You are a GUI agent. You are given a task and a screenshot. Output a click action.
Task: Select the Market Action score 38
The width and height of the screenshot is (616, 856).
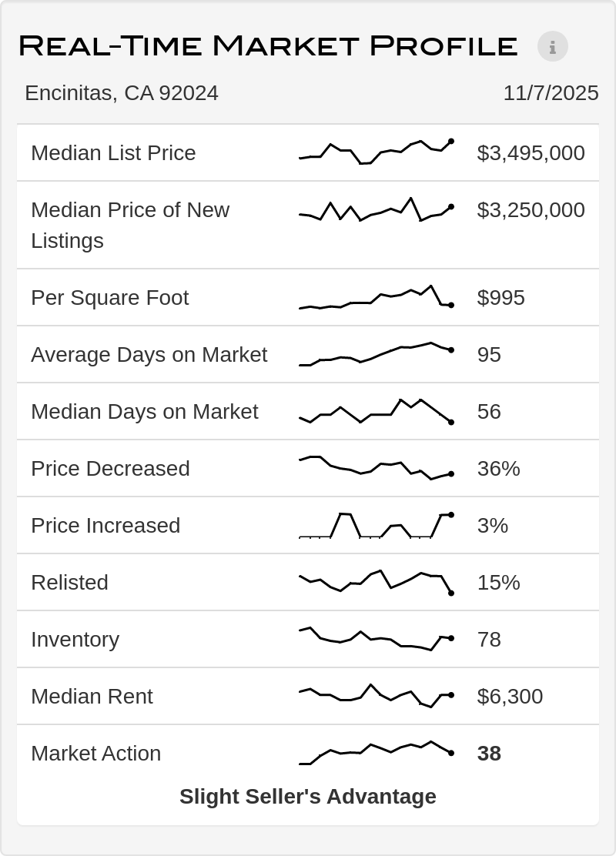[x=489, y=754]
